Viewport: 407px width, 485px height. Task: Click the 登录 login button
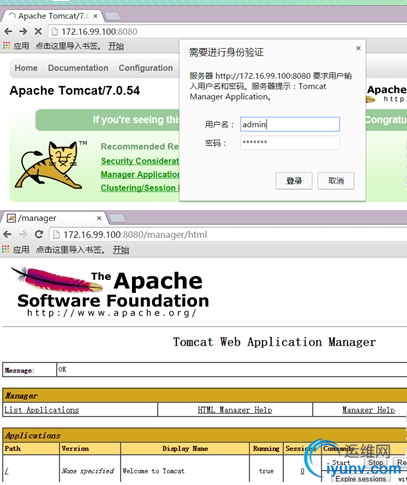[x=294, y=181]
